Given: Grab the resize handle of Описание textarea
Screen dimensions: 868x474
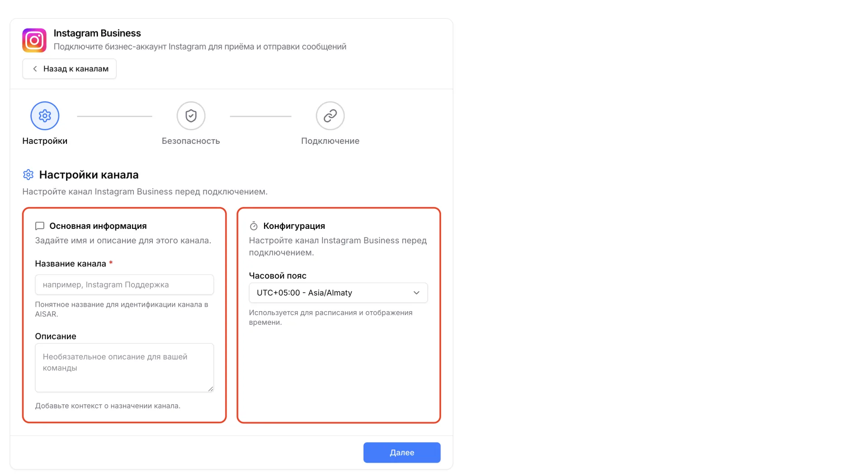Looking at the screenshot, I should click(211, 389).
